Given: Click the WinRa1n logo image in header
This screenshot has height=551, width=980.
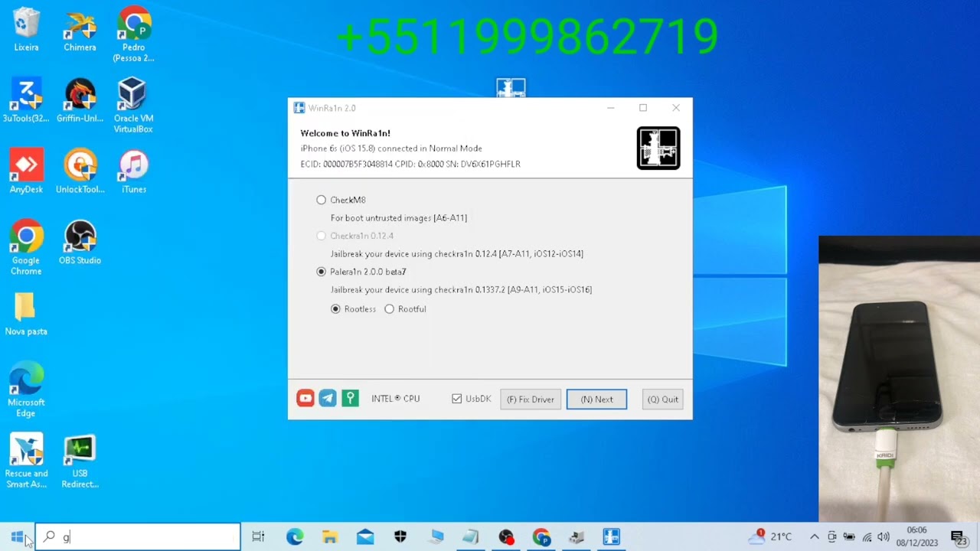Looking at the screenshot, I should (658, 148).
